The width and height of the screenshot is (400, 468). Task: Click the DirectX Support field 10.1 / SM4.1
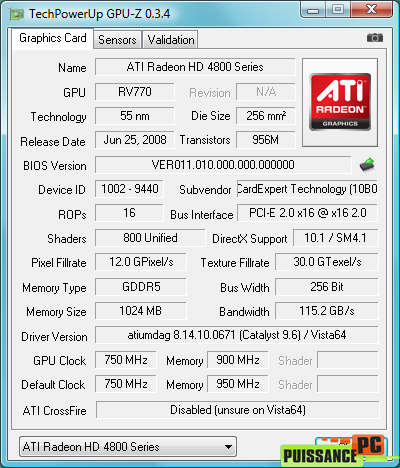(x=336, y=238)
